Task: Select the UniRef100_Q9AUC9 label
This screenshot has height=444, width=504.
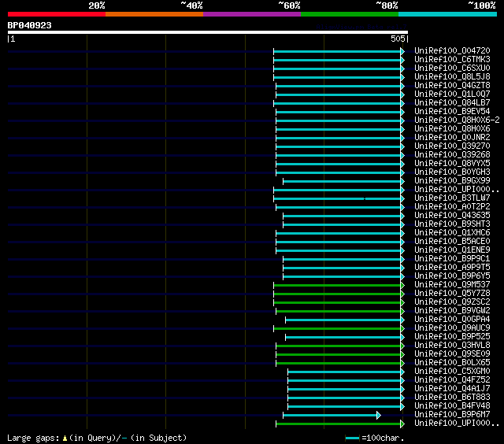Action: coord(452,328)
